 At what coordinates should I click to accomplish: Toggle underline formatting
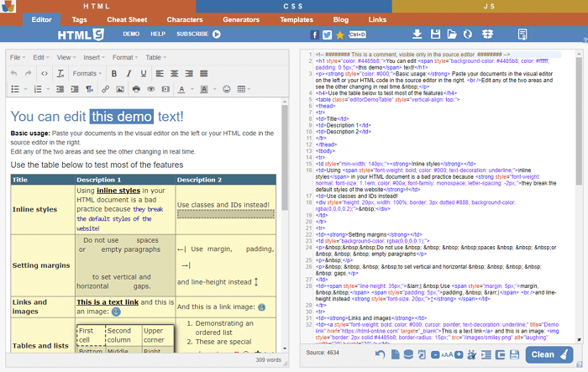coord(144,73)
